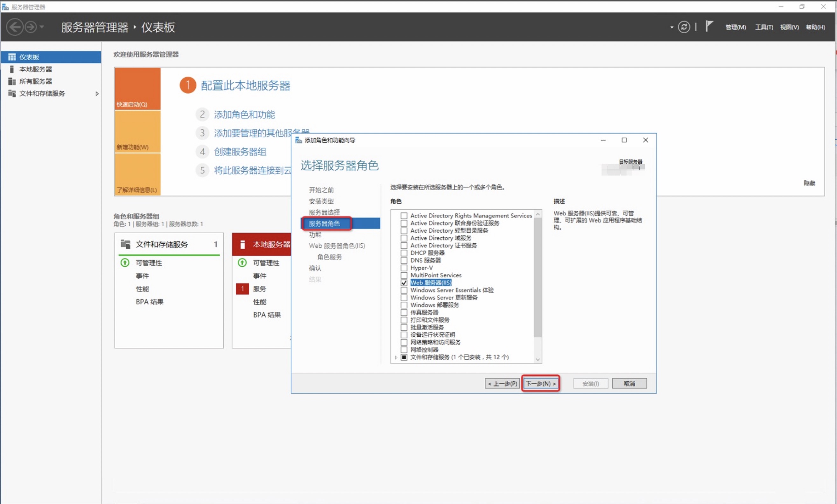
Task: Click the 服务 alert badge in 本地服务器 tile
Action: [x=242, y=289]
